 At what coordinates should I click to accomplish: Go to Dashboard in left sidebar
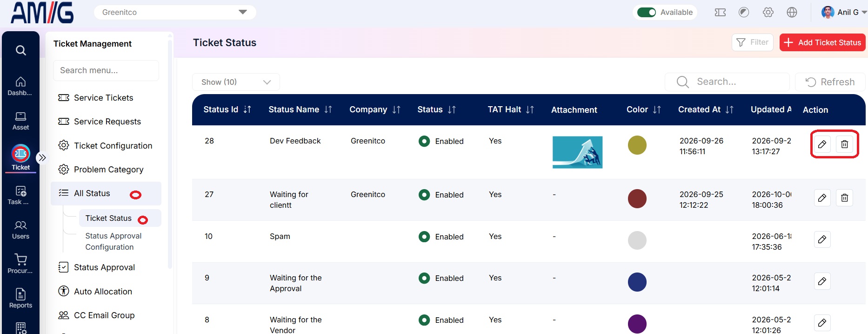pos(20,86)
